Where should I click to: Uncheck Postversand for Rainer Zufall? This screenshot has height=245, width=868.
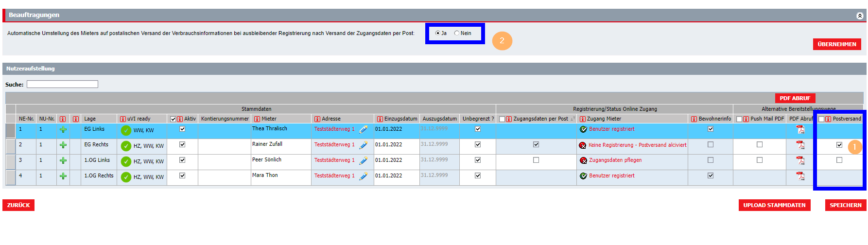click(839, 145)
